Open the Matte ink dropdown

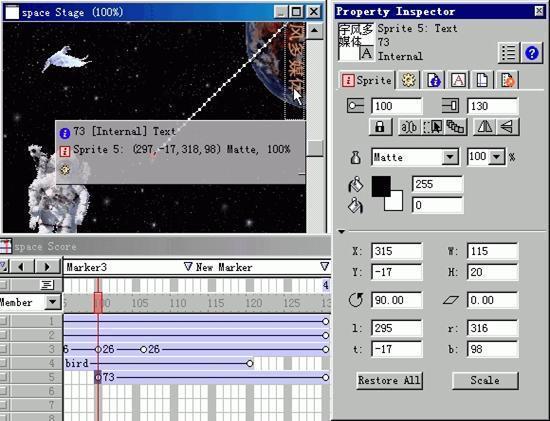450,157
